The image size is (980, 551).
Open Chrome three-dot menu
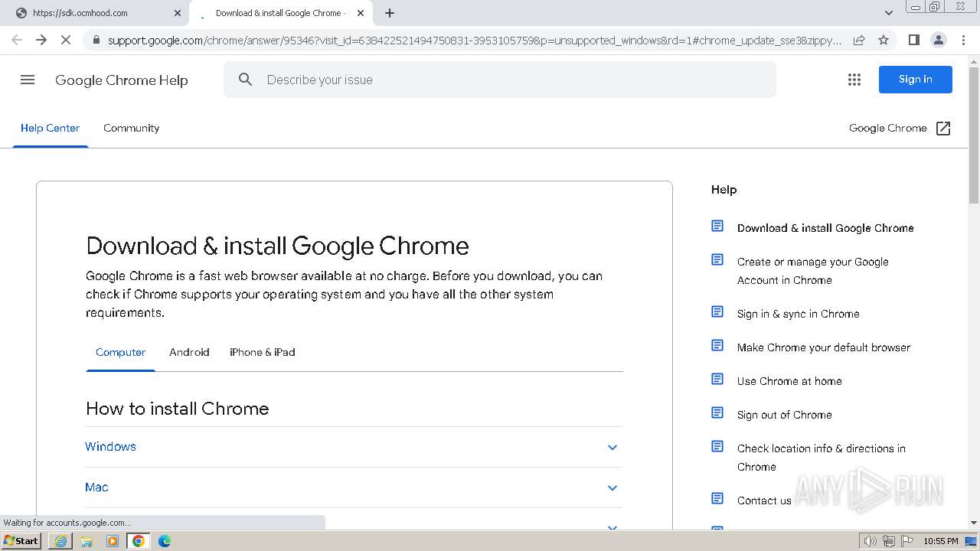[963, 40]
